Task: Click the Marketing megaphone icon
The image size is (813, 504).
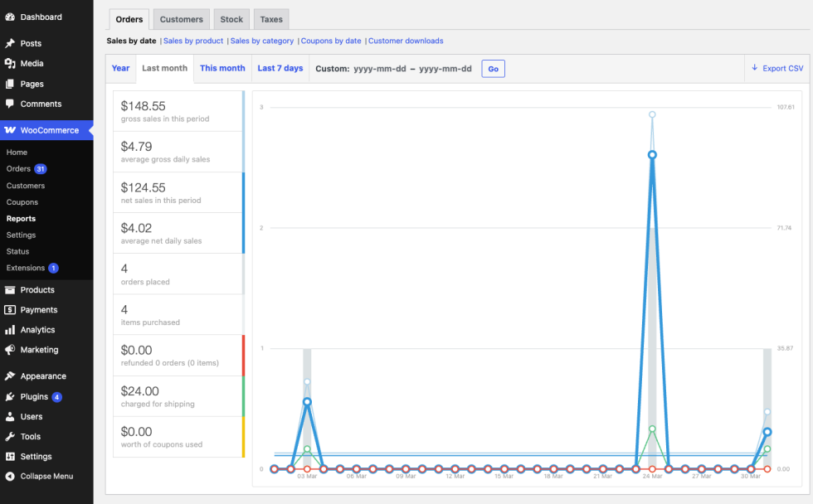Action: (x=10, y=350)
